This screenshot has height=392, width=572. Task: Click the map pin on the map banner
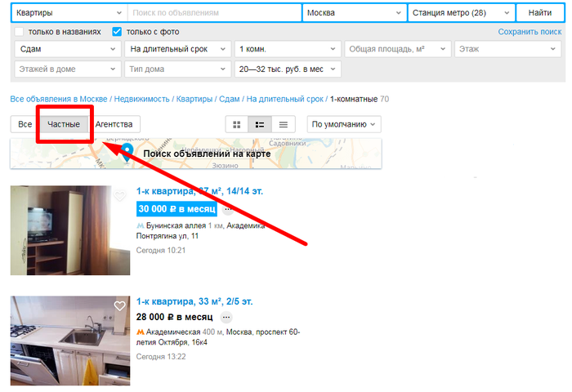[x=127, y=153]
